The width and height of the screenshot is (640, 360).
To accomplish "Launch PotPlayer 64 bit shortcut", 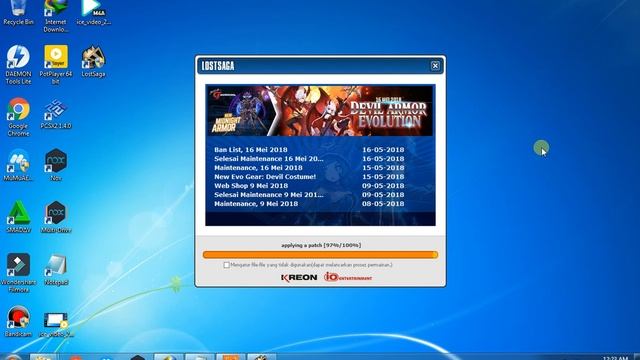I will 56,64.
